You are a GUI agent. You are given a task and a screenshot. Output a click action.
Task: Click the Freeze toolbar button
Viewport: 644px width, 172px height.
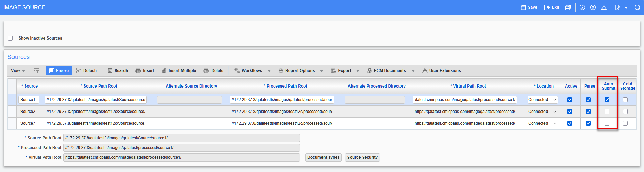tap(59, 71)
